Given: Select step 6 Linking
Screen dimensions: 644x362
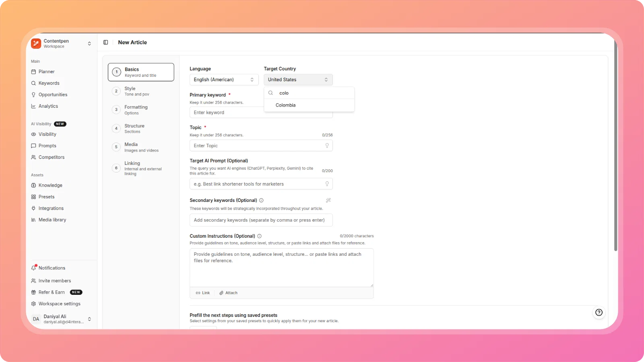Looking at the screenshot, I should coord(141,168).
